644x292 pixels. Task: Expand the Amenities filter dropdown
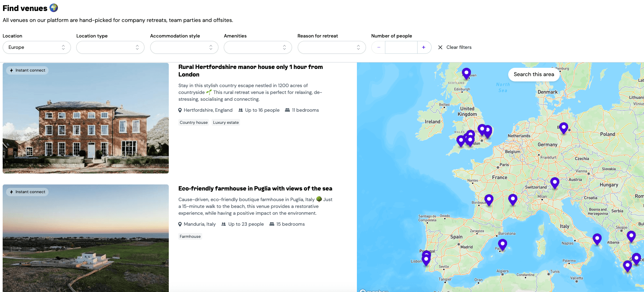point(258,47)
